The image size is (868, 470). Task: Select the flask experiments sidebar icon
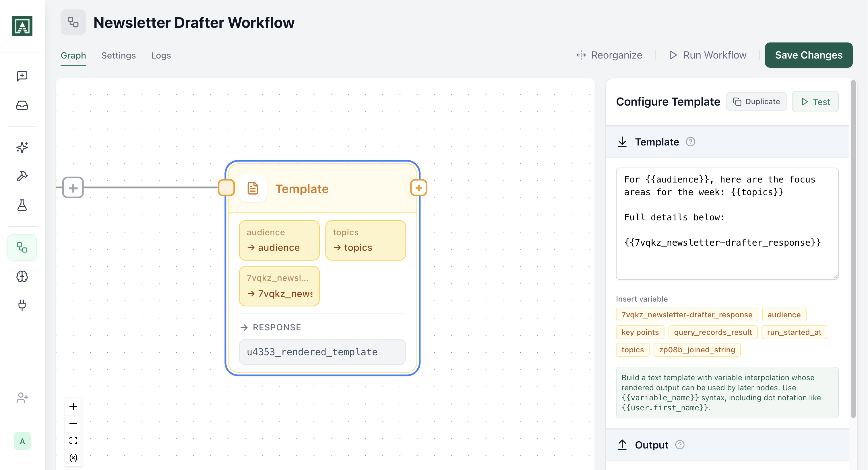pos(22,205)
